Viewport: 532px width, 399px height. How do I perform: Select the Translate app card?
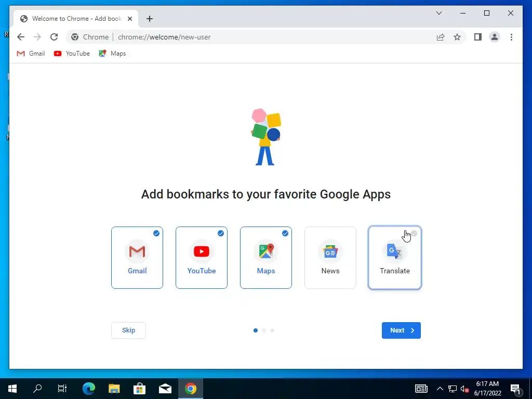click(x=395, y=258)
